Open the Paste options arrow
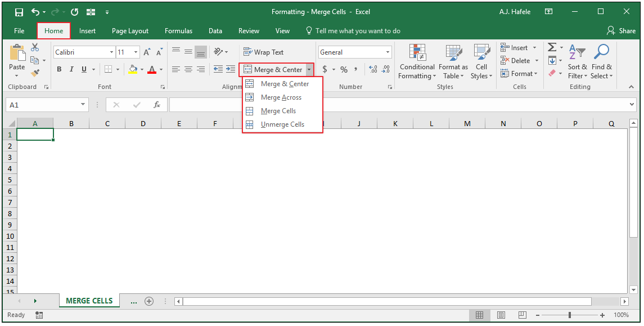The height and width of the screenshot is (326, 644). coord(17,76)
